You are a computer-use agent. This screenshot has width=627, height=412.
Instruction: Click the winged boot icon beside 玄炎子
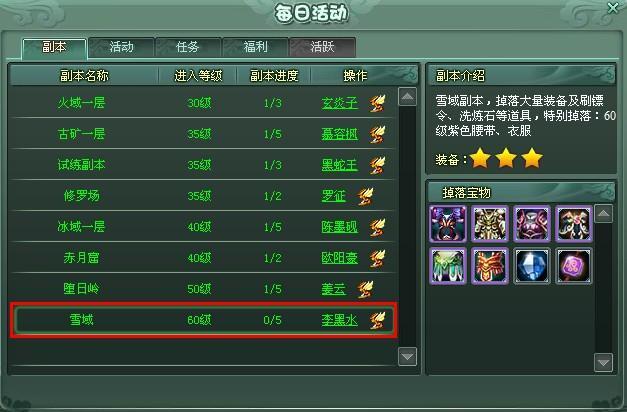377,103
